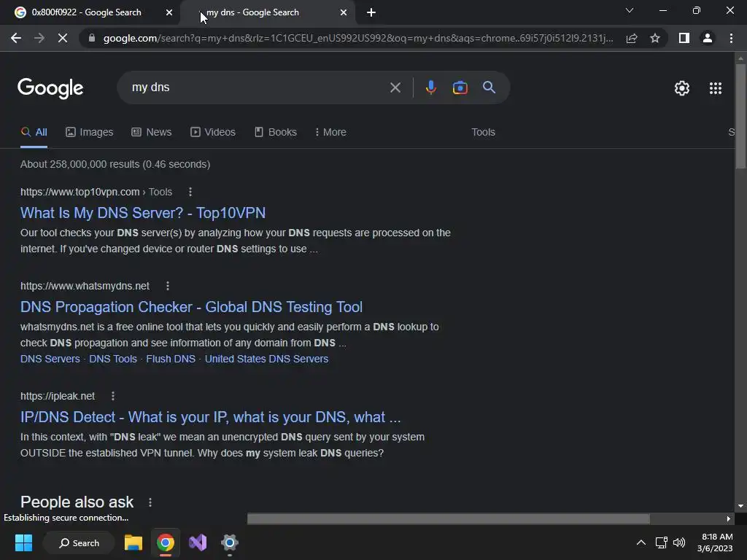
Task: Switch to the '0x800f0922 - Google Search' tab
Action: (x=90, y=12)
